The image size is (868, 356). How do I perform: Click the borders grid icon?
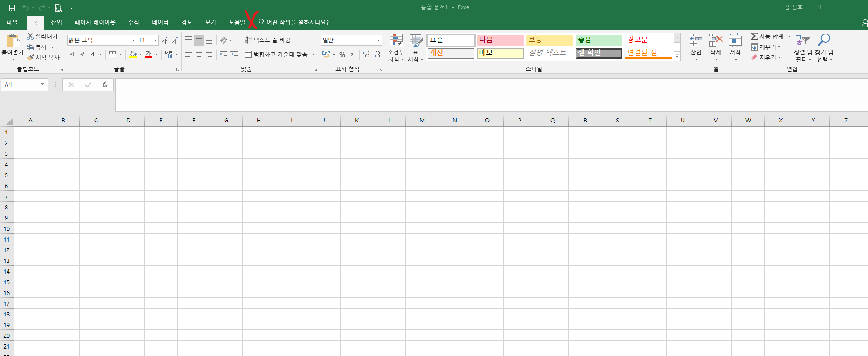coord(112,54)
